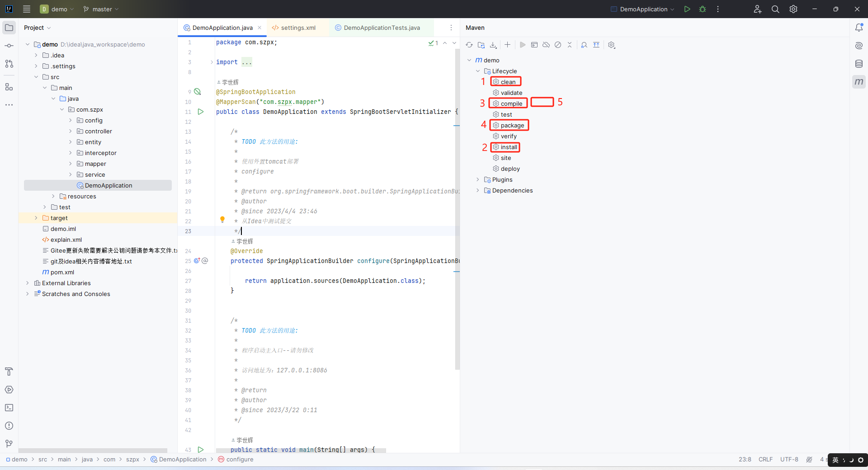Toggle skip tests mode in Maven
The width and height of the screenshot is (868, 470).
[557, 45]
